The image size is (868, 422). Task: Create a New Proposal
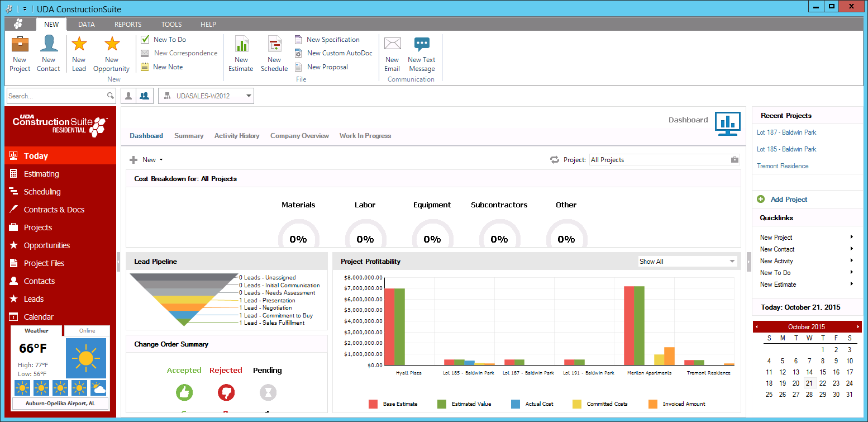pos(321,67)
